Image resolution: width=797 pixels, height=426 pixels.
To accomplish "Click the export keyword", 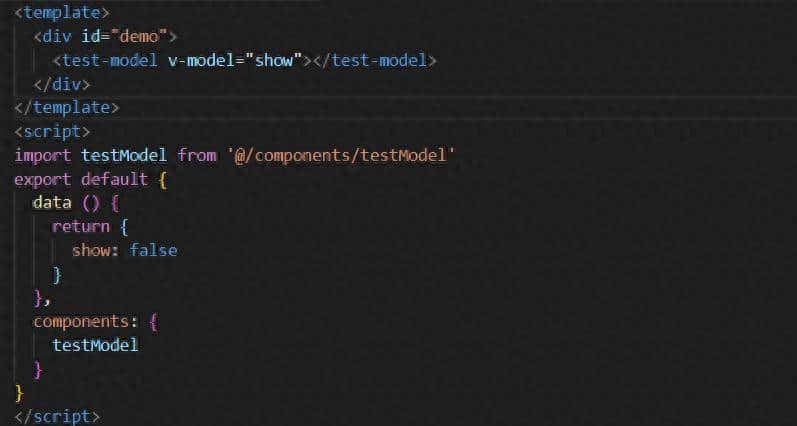I will (x=43, y=179).
